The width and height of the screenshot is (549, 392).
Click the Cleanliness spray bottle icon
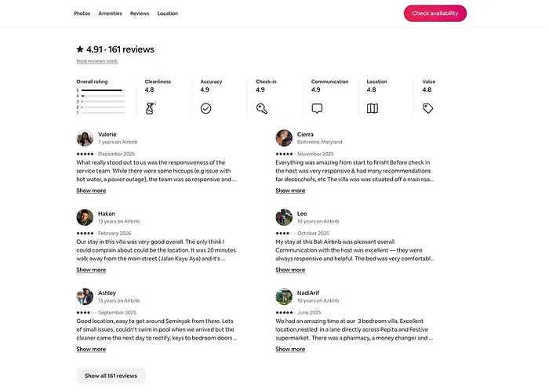pos(151,108)
